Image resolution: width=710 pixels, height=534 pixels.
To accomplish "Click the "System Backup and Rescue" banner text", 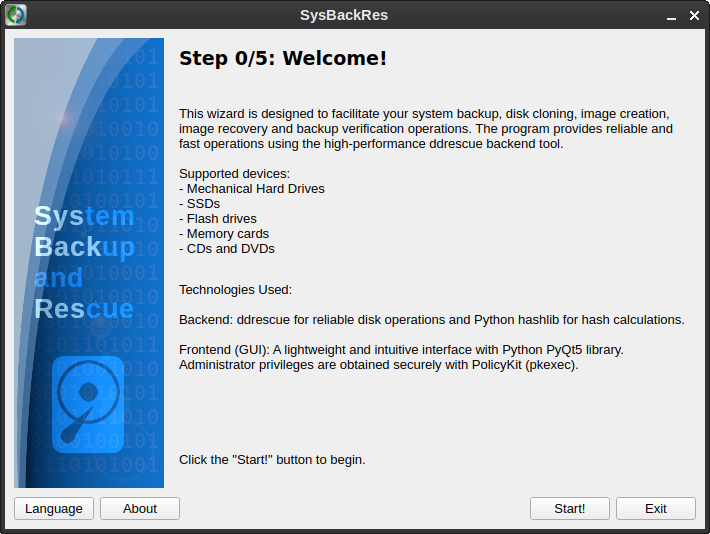I will coord(84,262).
